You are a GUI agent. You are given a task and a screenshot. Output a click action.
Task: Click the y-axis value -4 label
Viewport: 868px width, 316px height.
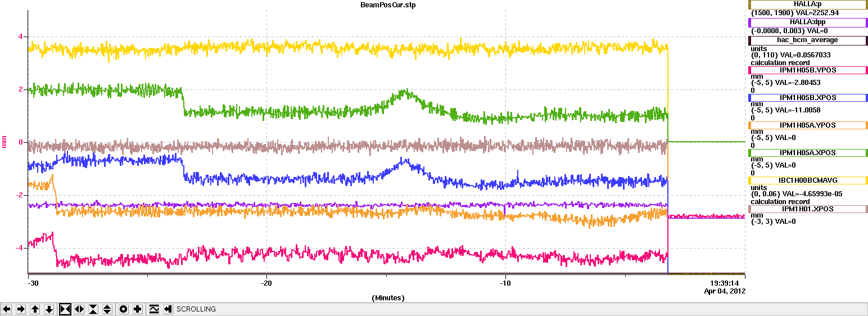tap(20, 248)
